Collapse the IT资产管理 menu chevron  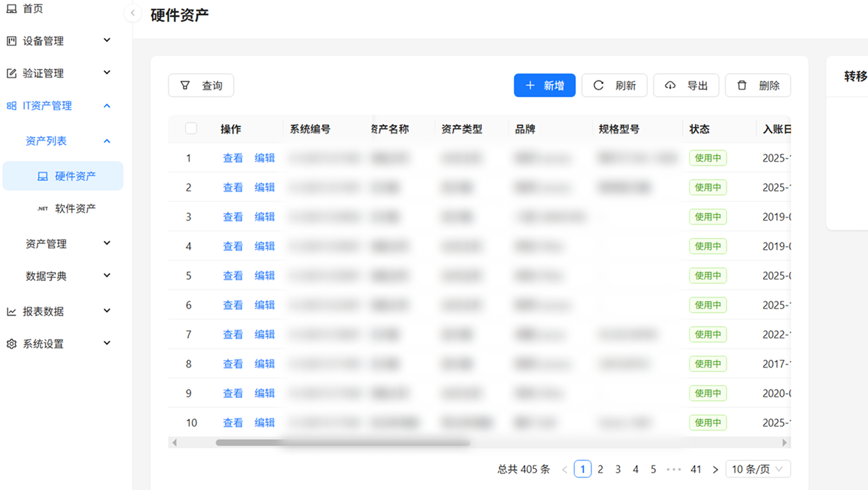[106, 106]
